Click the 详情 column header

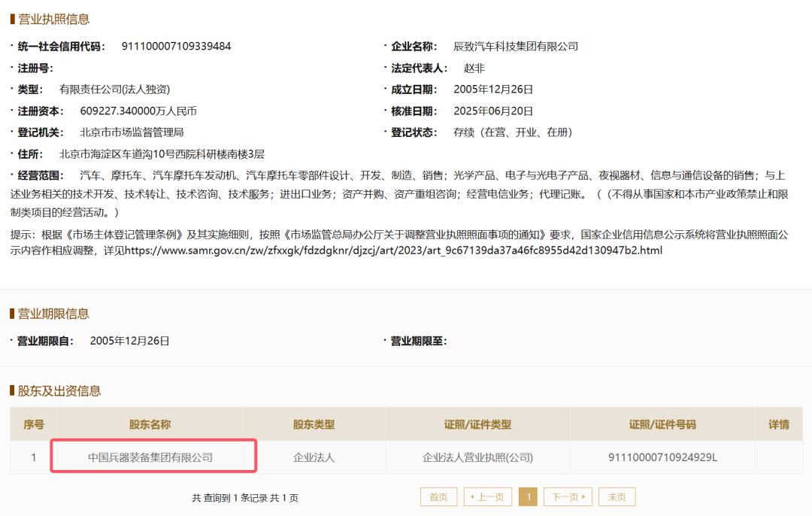tap(779, 425)
